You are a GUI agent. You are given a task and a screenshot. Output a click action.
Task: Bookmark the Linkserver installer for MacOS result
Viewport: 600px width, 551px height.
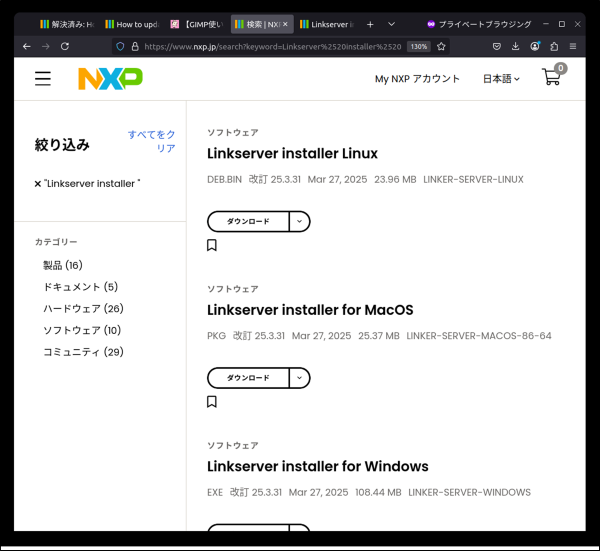tap(212, 402)
